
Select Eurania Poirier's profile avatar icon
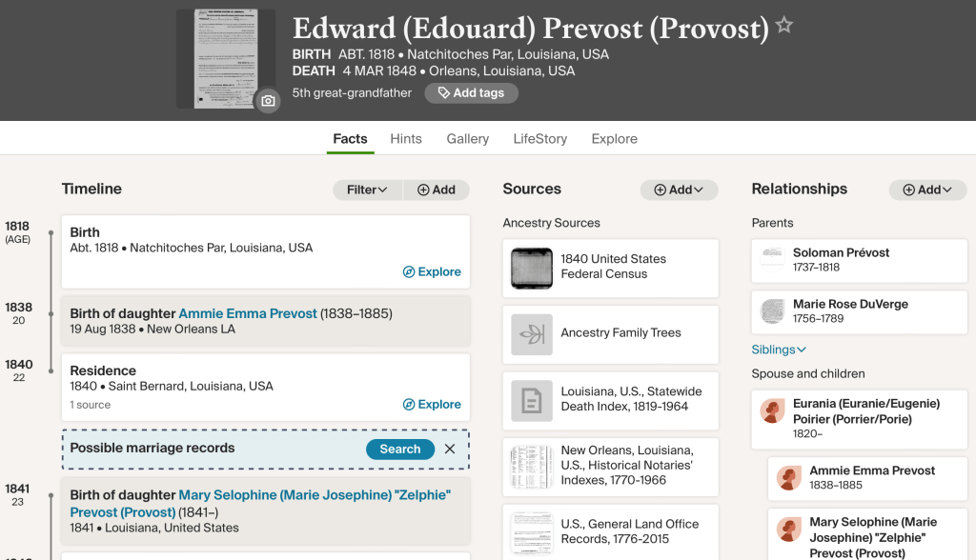click(772, 411)
